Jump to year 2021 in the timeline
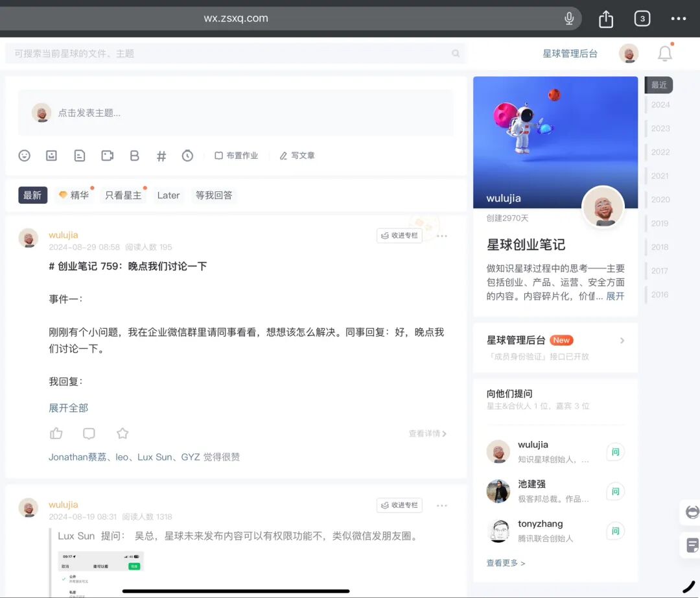This screenshot has width=700, height=598. (x=660, y=176)
